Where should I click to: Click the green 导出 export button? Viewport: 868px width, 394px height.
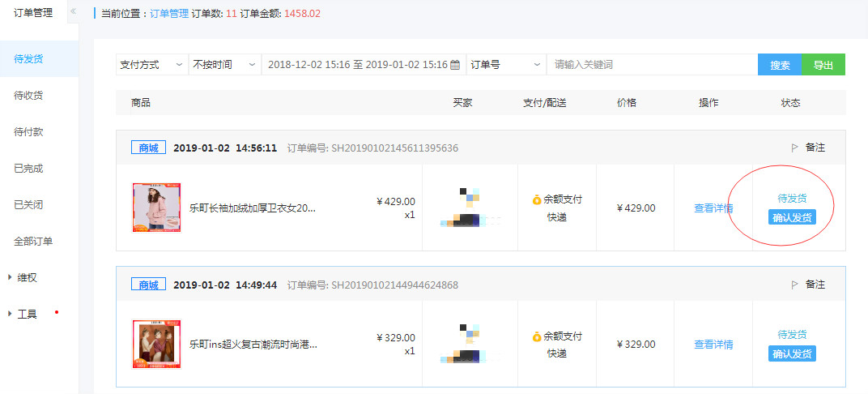point(823,65)
